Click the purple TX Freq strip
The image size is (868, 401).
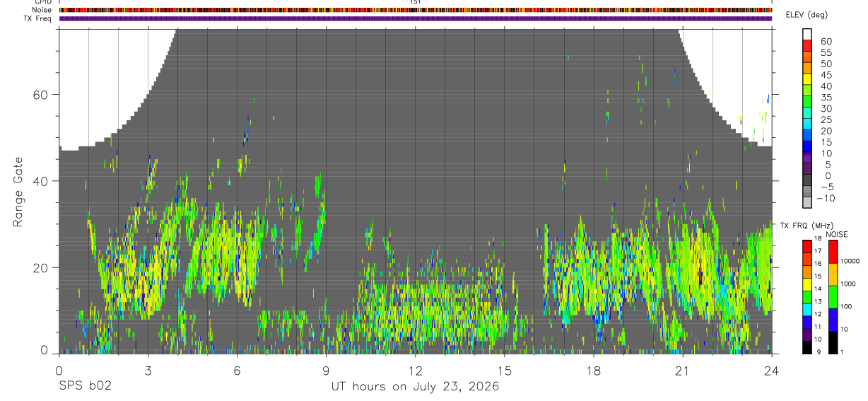click(416, 18)
